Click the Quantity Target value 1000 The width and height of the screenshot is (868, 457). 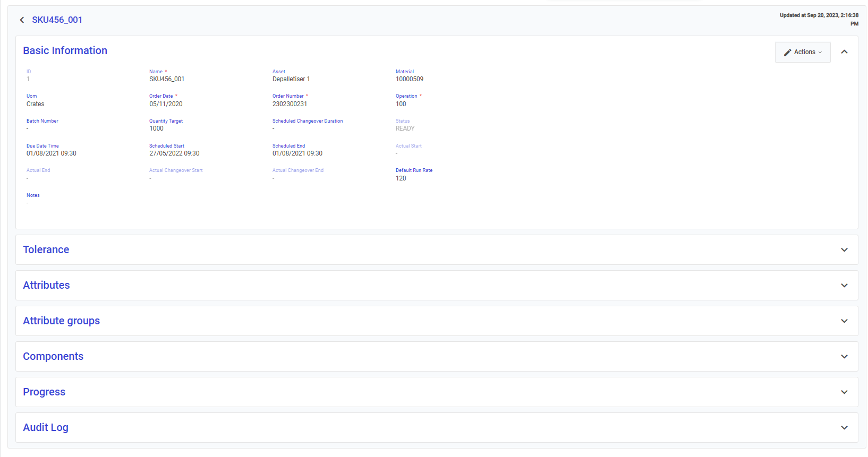click(x=156, y=128)
